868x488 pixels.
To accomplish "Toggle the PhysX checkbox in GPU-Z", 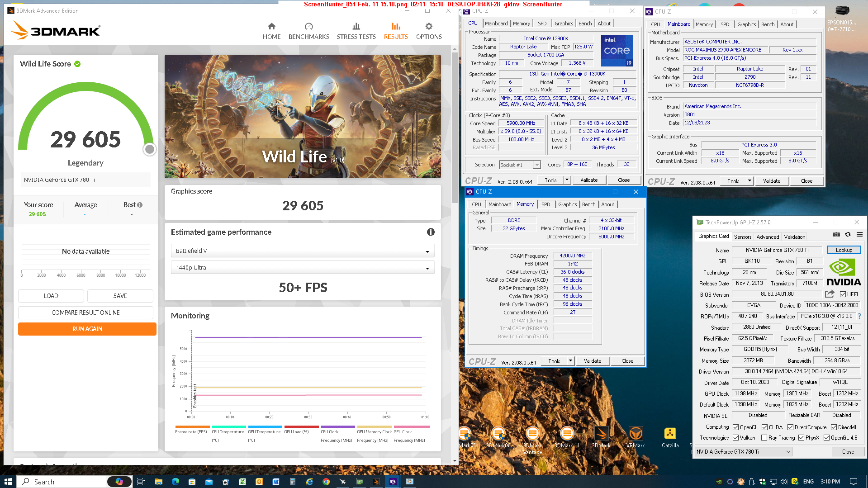I will [x=801, y=438].
